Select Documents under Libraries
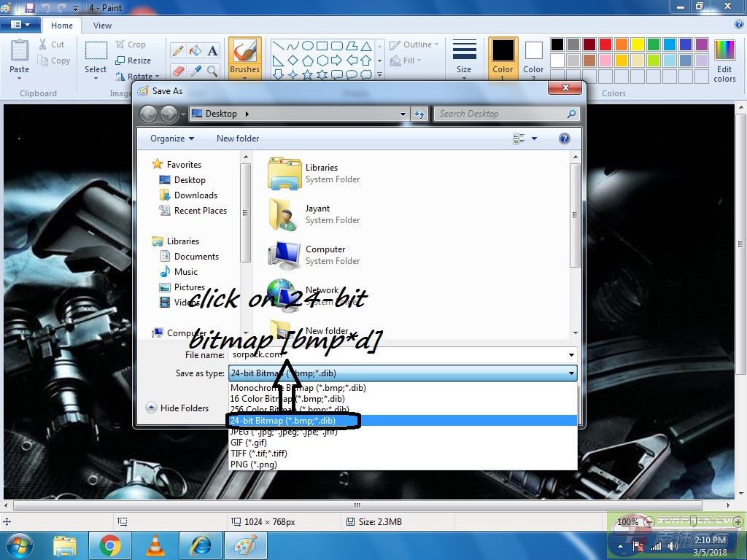 [x=196, y=257]
